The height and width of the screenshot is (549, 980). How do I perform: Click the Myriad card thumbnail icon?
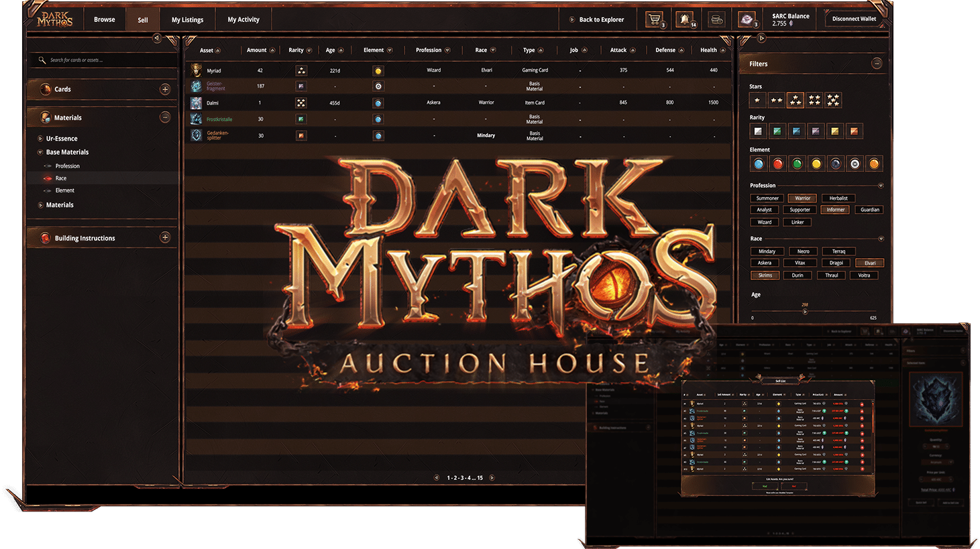[196, 70]
